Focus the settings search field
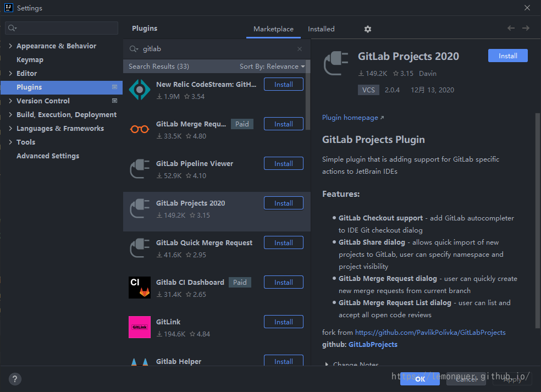The height and width of the screenshot is (392, 541). 62,28
